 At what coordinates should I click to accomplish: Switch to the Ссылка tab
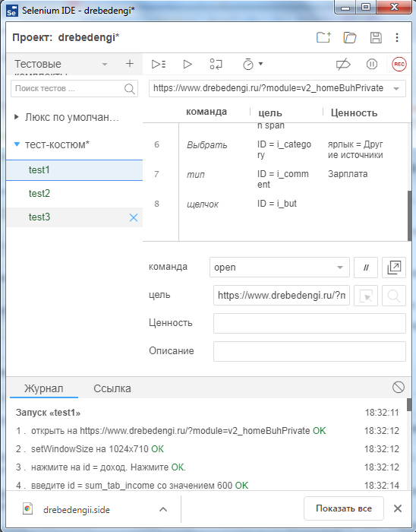[x=112, y=388]
